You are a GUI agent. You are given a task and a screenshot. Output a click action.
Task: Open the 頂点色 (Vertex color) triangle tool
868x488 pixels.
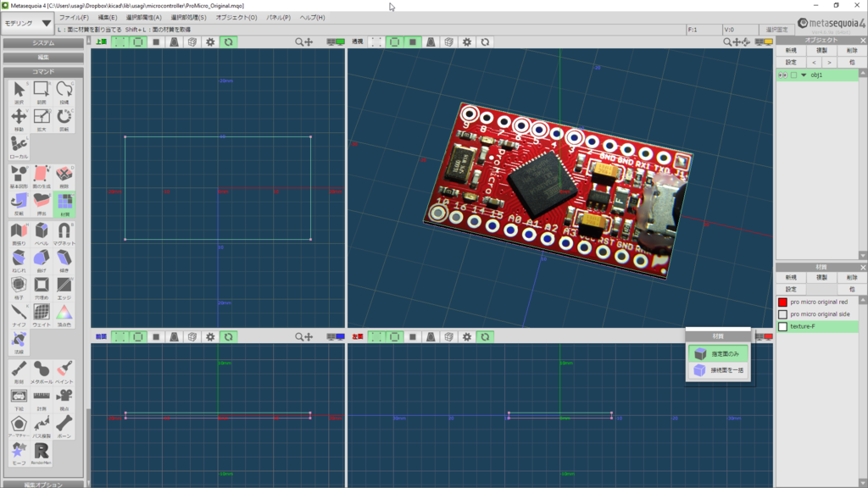(x=64, y=315)
